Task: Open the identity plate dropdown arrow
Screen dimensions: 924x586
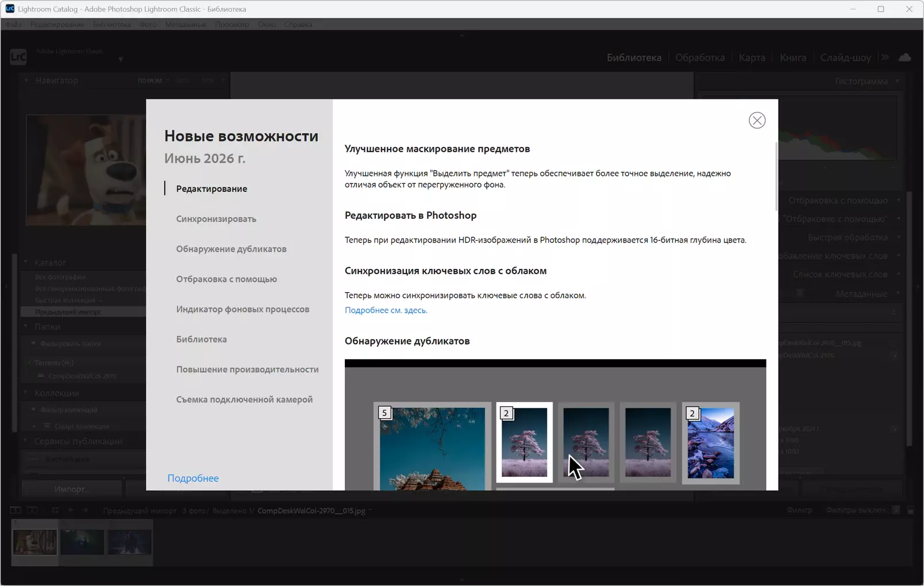Action: (x=121, y=59)
